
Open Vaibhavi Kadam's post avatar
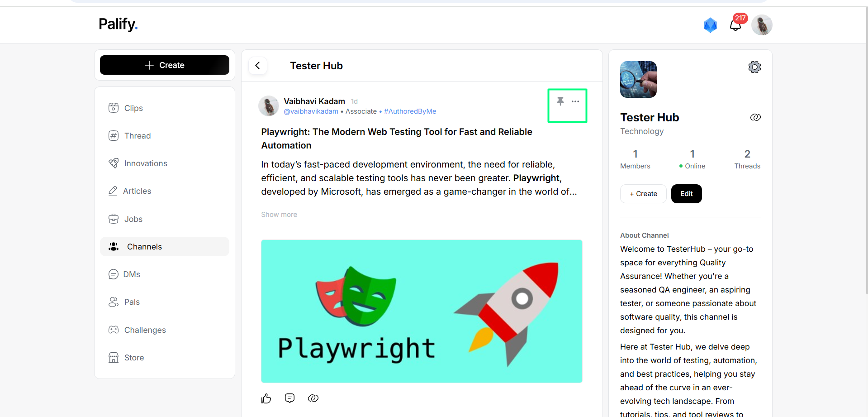tap(269, 106)
